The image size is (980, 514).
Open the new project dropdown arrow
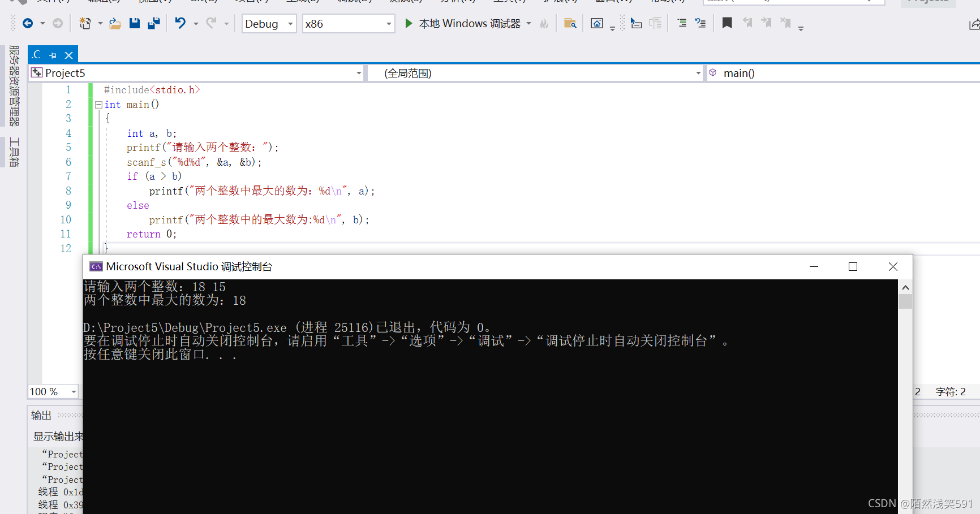click(x=100, y=24)
